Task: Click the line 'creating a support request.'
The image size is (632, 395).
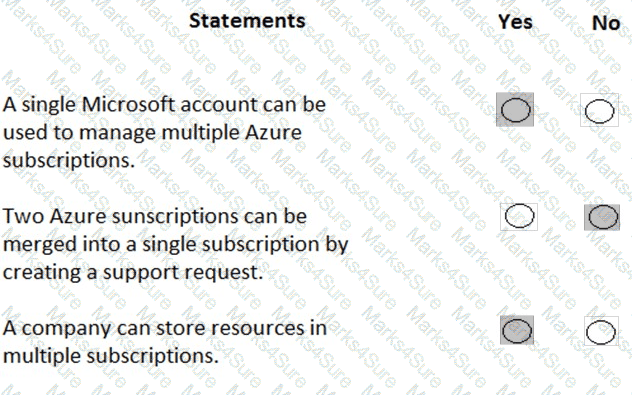Action: pos(133,272)
